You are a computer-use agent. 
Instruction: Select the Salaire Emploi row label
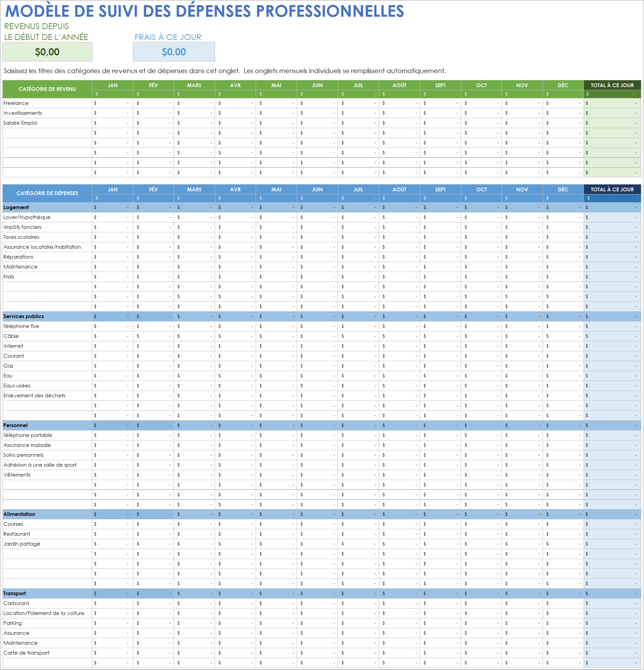click(x=20, y=123)
